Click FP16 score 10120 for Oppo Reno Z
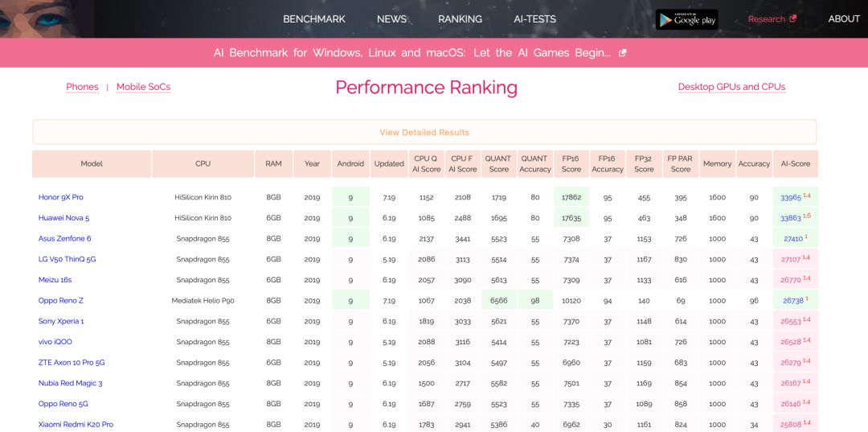 [x=571, y=301]
